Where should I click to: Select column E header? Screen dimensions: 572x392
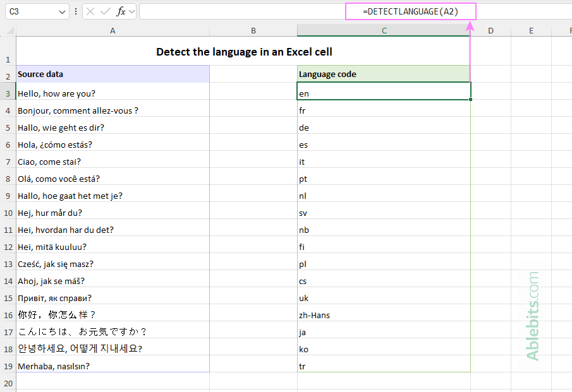coord(531,31)
